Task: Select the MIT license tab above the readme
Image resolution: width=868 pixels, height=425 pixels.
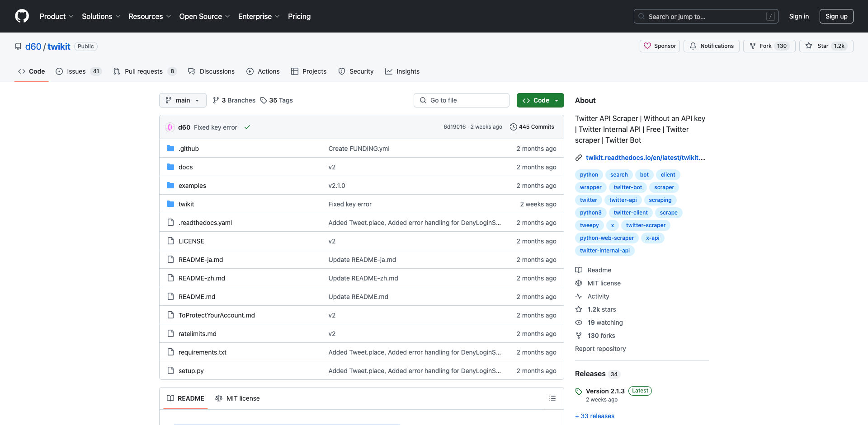Action: coord(237,398)
